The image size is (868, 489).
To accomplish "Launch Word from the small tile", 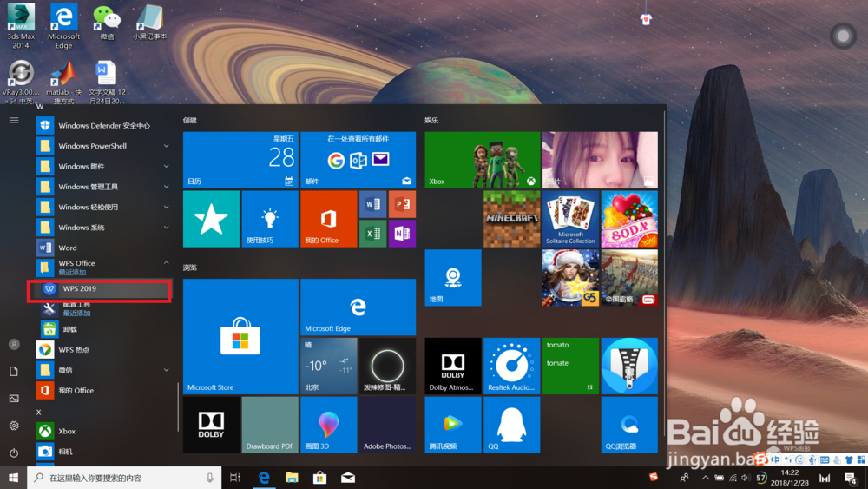I will (x=372, y=204).
